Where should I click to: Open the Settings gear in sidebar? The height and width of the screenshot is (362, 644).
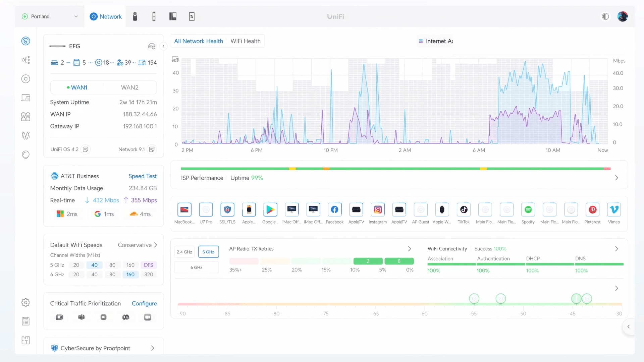coord(25,302)
